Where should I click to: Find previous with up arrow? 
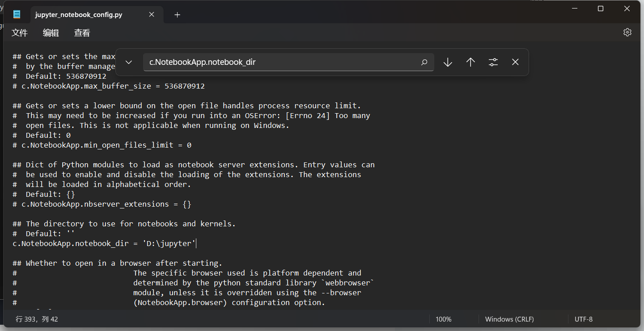pos(470,62)
